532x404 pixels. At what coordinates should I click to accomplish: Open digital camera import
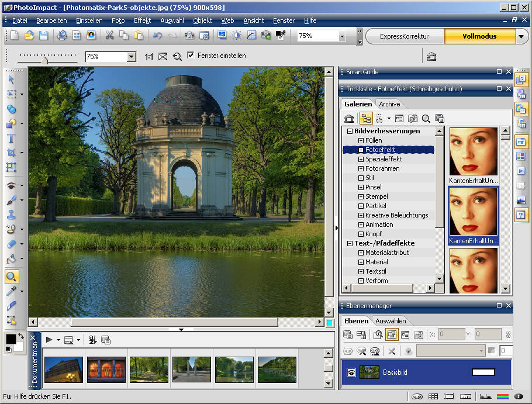tap(189, 35)
